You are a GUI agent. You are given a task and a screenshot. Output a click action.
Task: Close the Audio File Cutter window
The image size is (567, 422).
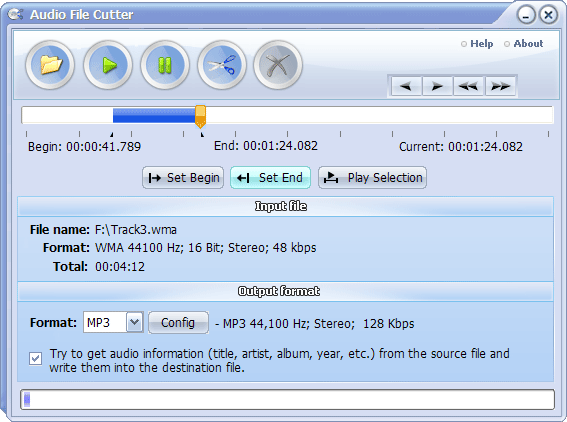549,15
